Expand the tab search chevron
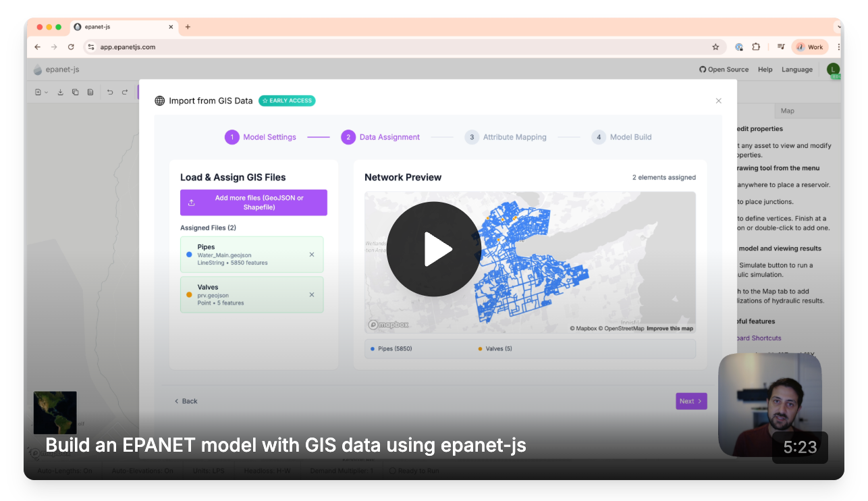The width and height of the screenshot is (868, 501). (839, 27)
